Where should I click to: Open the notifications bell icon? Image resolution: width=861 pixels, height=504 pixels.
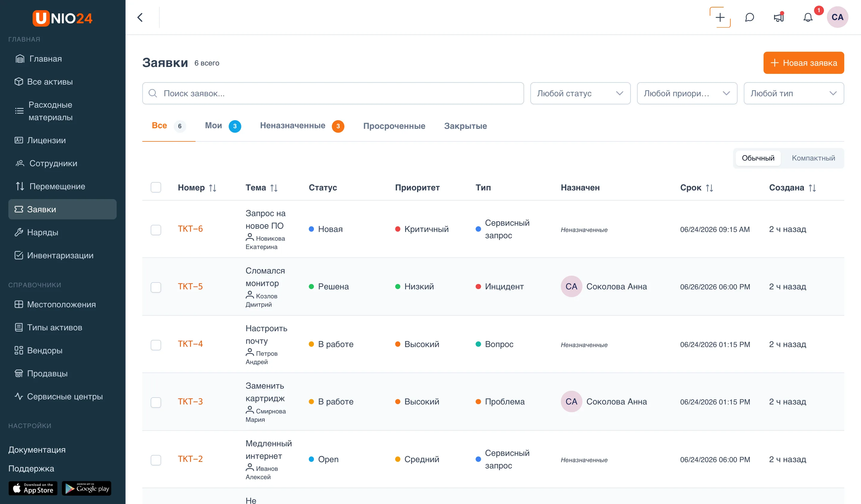[x=808, y=17]
